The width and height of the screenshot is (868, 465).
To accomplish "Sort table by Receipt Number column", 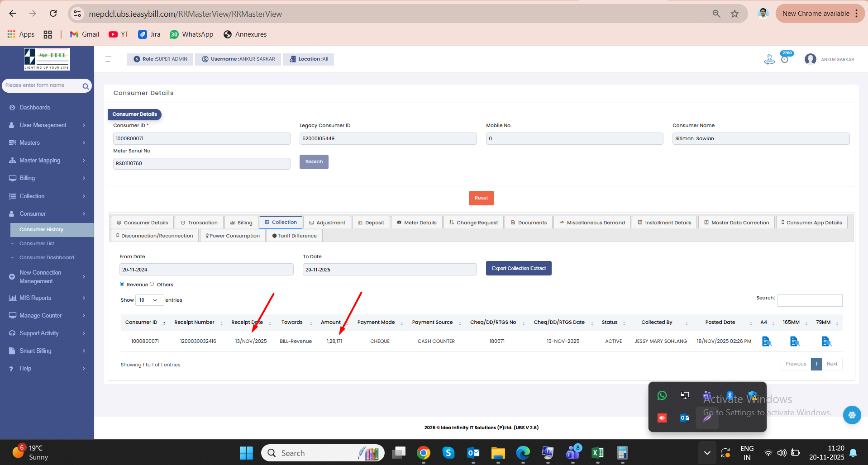I will 197,323.
